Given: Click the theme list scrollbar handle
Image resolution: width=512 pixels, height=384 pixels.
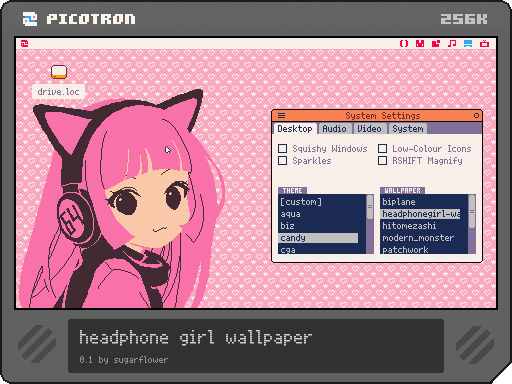Looking at the screenshot, I should (x=370, y=207).
